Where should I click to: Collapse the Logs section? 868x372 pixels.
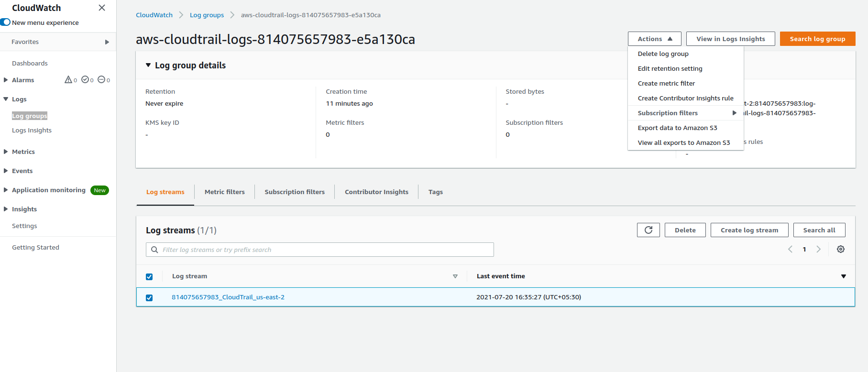pos(6,99)
